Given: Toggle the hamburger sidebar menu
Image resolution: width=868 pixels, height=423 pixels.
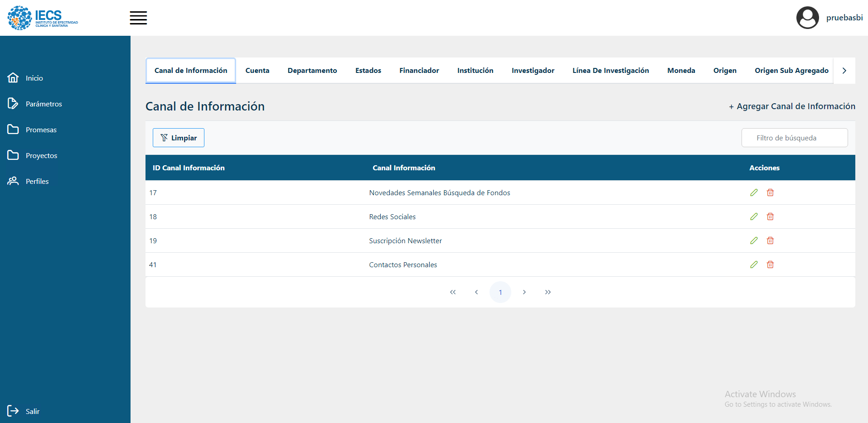Looking at the screenshot, I should click(138, 18).
